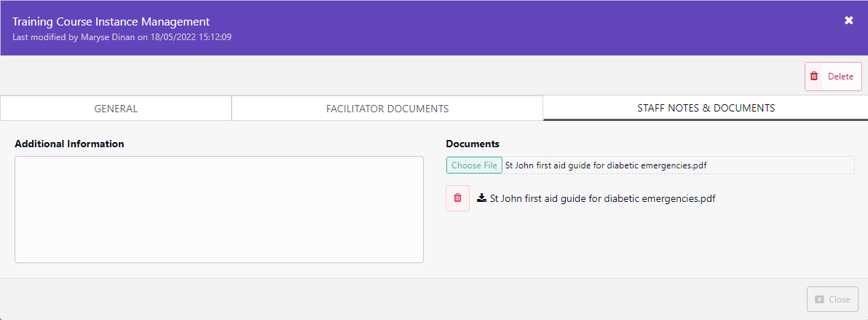Open St John first aid guide PDF link
868x320 pixels.
tap(603, 198)
